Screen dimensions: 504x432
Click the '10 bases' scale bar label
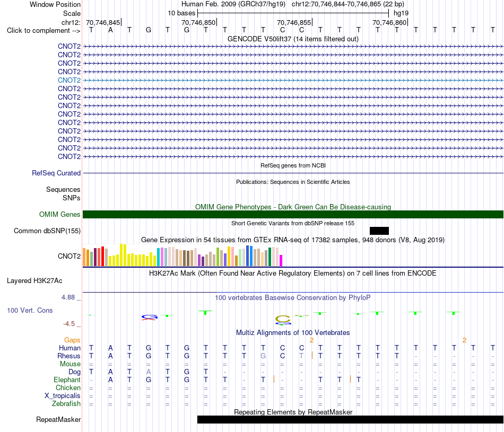pyautogui.click(x=181, y=13)
